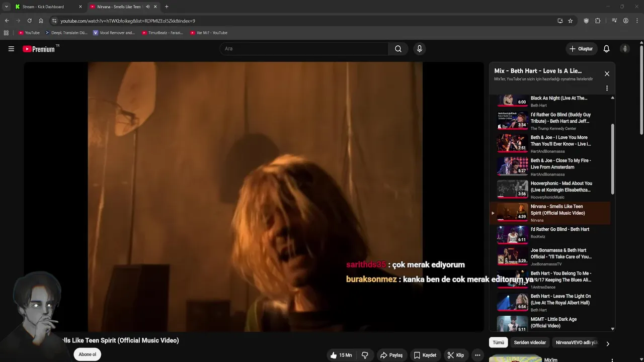Click the search magnifier button
Image resolution: width=644 pixels, height=362 pixels.
(398, 49)
